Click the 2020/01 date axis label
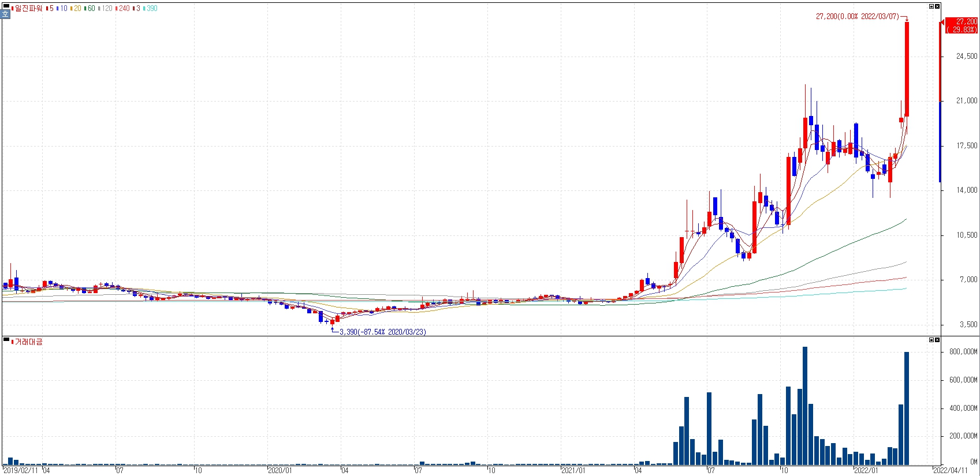 [x=281, y=470]
